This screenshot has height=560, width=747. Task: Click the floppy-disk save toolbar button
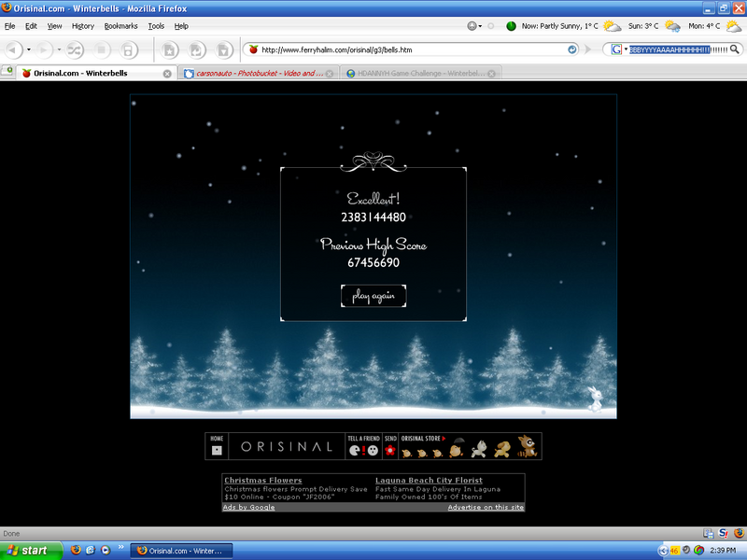tap(128, 49)
